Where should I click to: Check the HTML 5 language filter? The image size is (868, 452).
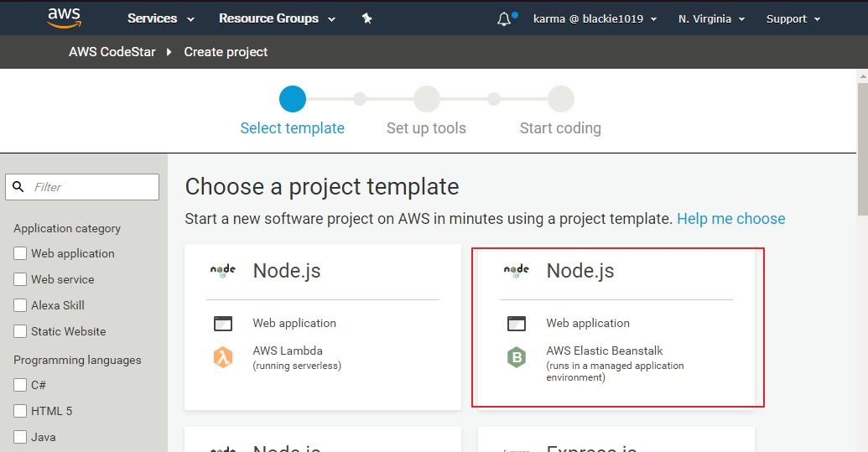(x=20, y=412)
